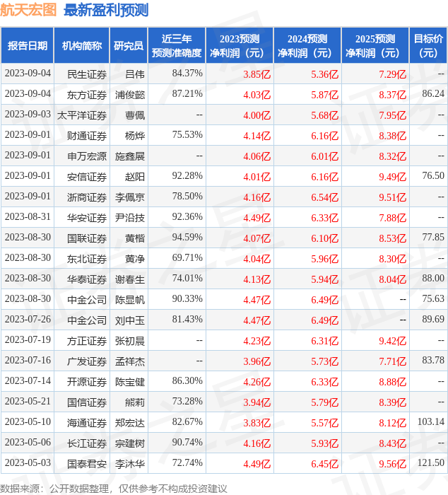Click researcher name 刘中玉
This screenshot has height=495, width=448.
[130, 320]
